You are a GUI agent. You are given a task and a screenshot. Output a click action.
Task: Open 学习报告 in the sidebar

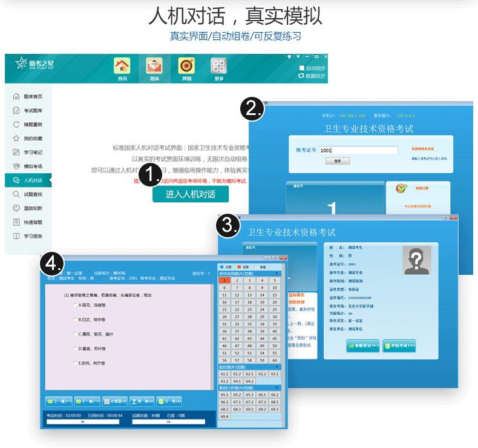click(x=28, y=236)
